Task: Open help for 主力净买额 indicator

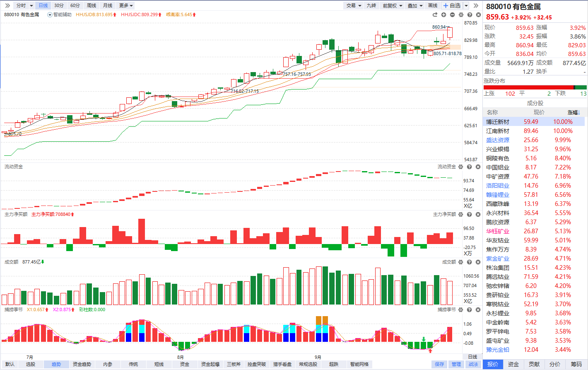Action: pyautogui.click(x=469, y=214)
